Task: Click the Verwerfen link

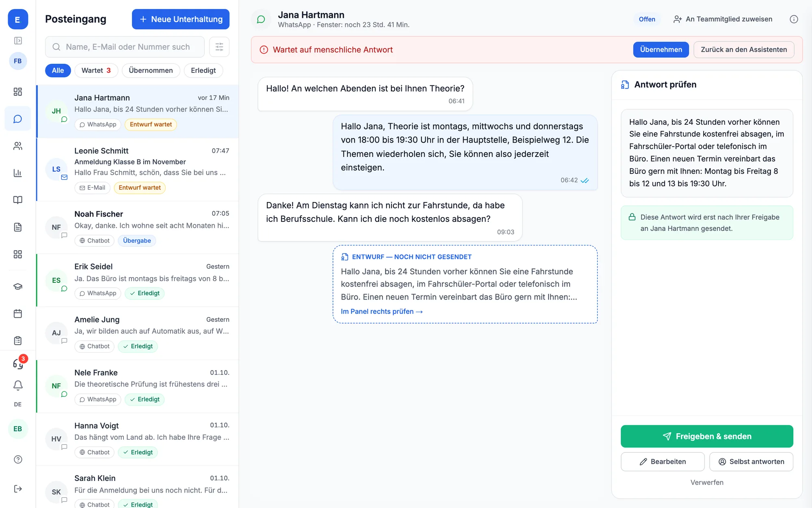Action: [707, 482]
